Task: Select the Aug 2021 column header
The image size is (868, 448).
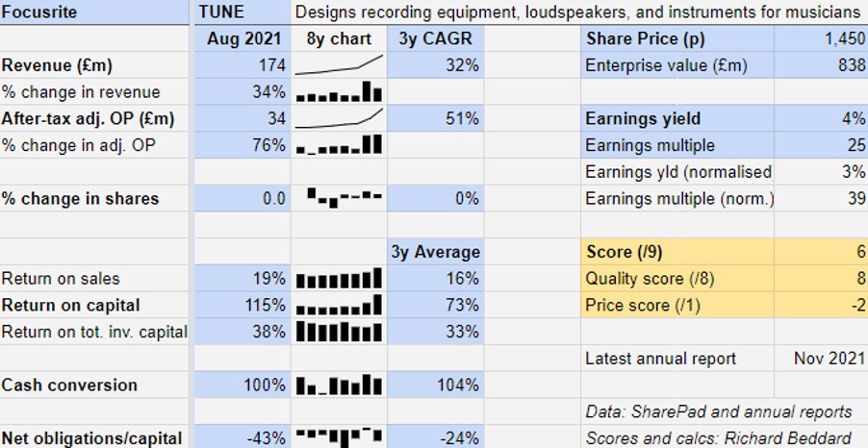Action: (x=242, y=38)
